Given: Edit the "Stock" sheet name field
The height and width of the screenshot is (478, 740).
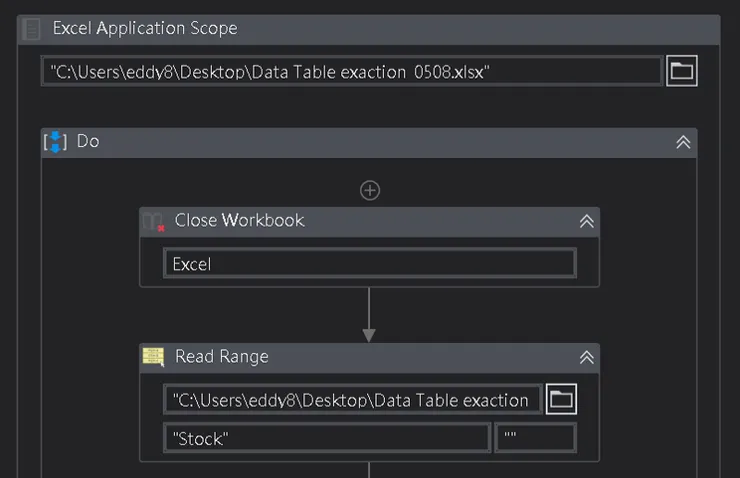Looking at the screenshot, I should tap(326, 438).
